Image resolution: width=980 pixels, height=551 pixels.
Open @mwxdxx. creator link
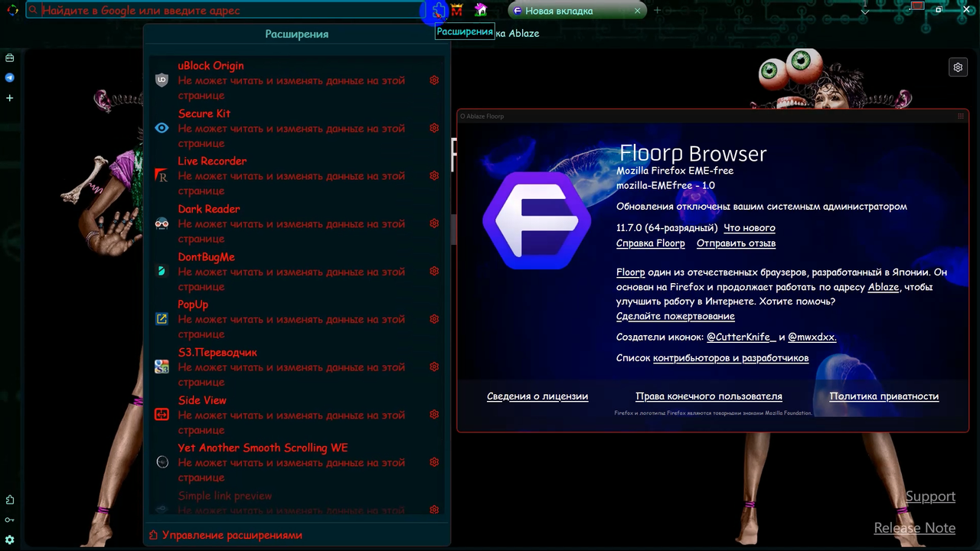point(812,337)
